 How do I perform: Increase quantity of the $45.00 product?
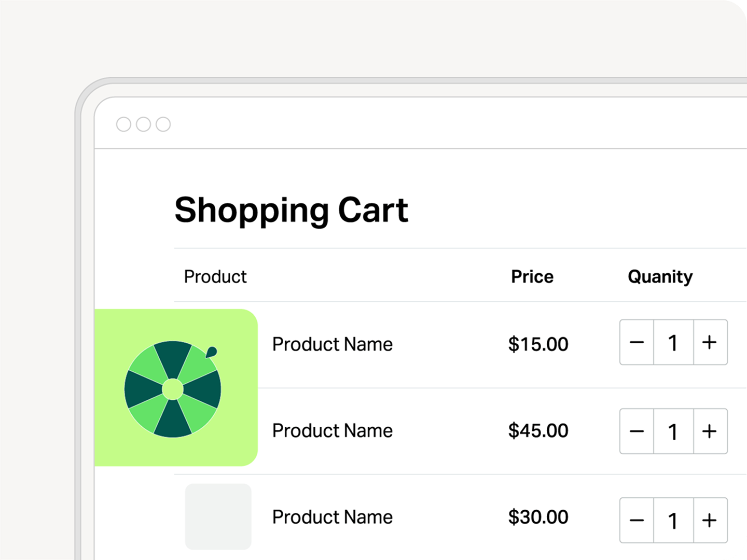click(710, 431)
